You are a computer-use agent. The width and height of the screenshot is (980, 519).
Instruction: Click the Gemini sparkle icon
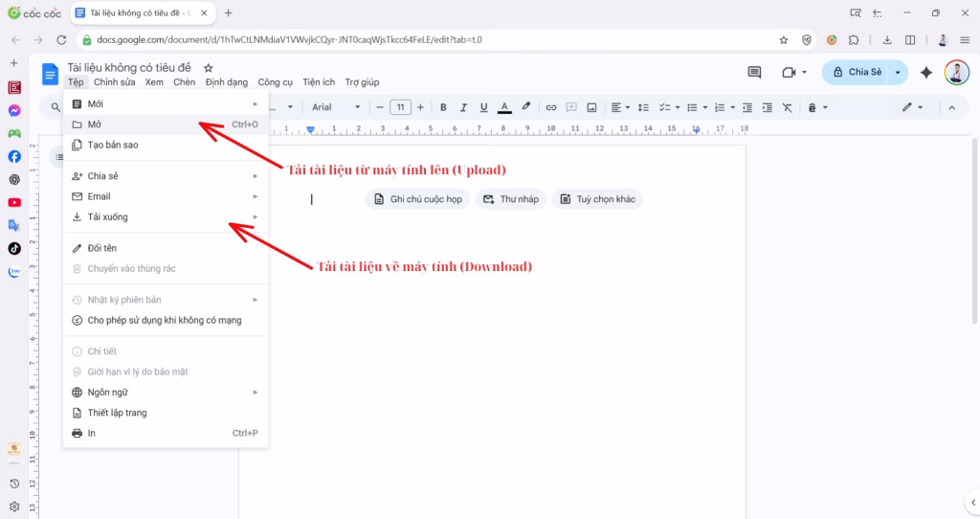click(x=926, y=73)
